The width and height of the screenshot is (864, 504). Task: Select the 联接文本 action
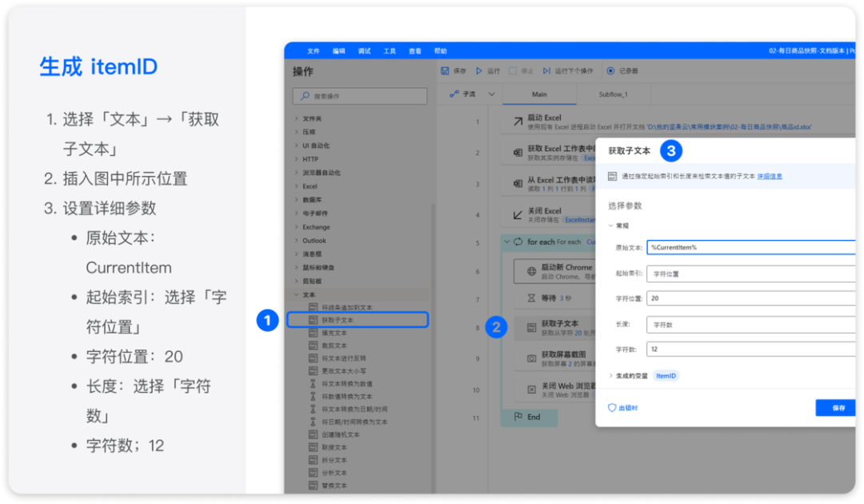pos(334,447)
